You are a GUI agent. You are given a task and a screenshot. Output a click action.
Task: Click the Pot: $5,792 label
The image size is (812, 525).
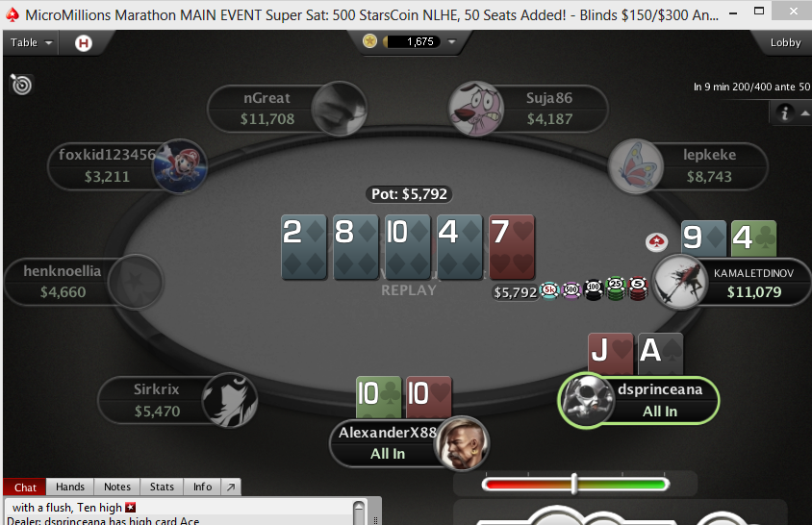click(409, 194)
